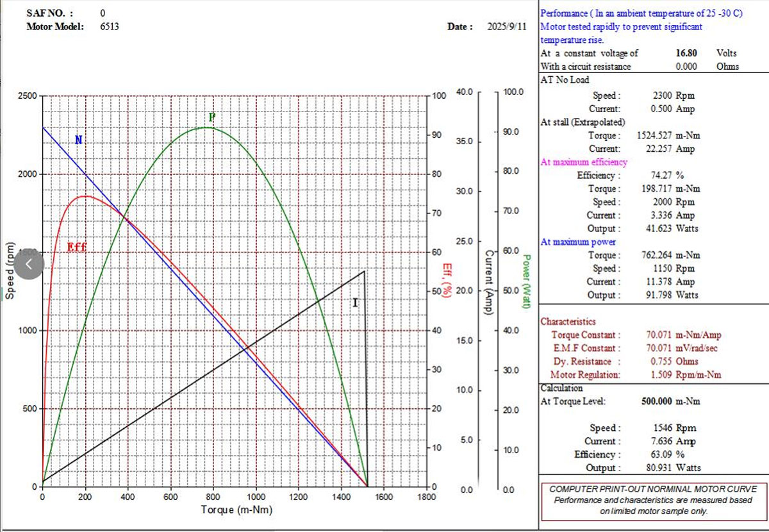Click the Motor Regulation 1.509 value
769x532 pixels.
pos(661,375)
